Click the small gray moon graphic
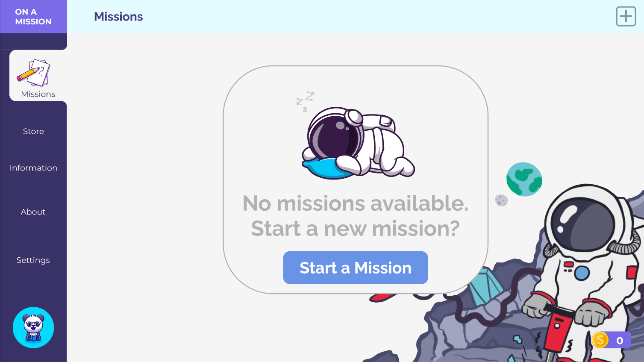Screen dimensions: 644x362 pos(501,200)
